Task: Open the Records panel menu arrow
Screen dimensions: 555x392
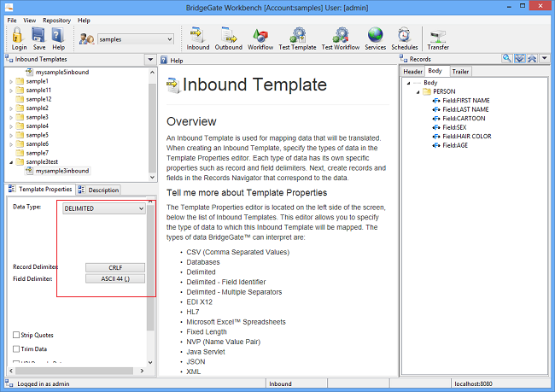Action: tap(545, 58)
